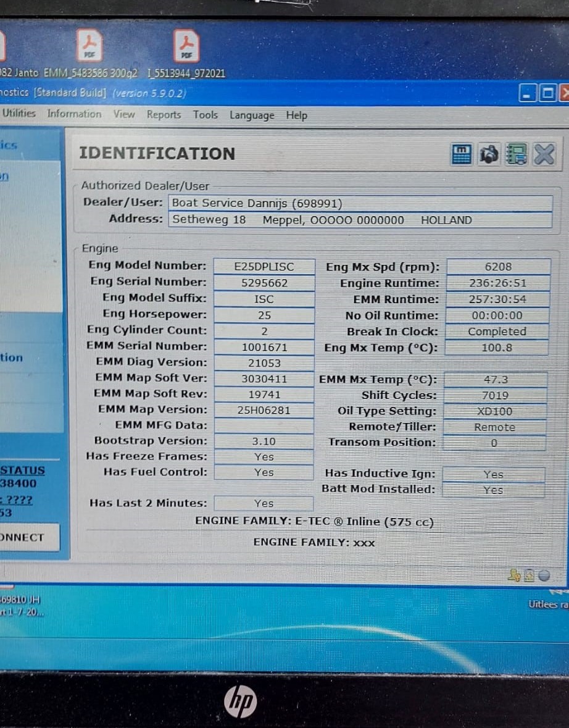Select the Bootstrap Version value 3.10

click(264, 441)
